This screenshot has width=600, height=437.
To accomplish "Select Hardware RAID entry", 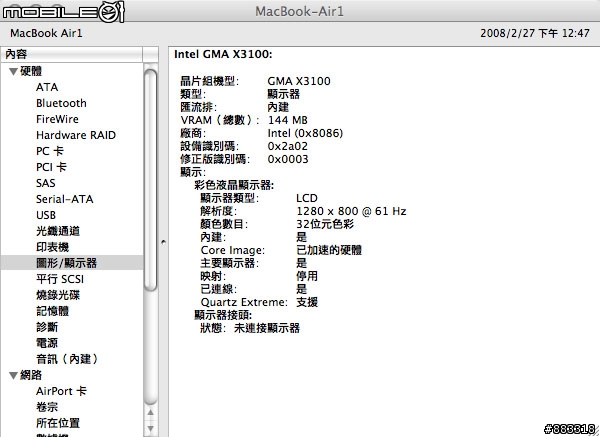I will coord(76,135).
